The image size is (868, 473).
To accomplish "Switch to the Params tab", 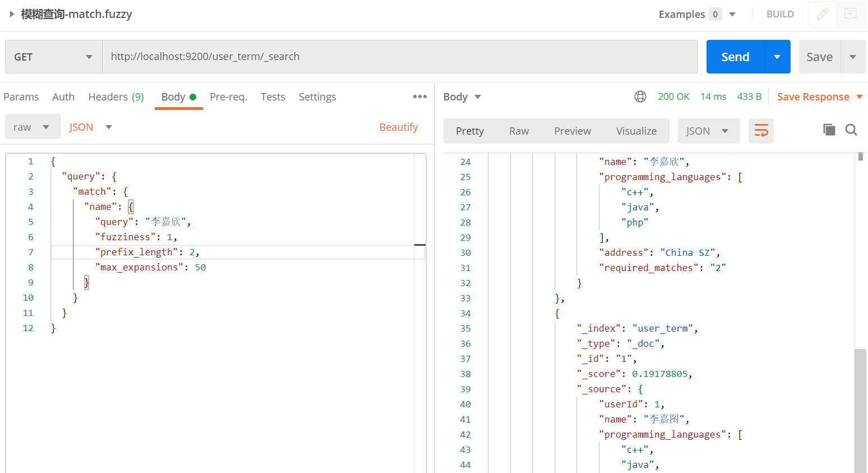I will (x=21, y=97).
